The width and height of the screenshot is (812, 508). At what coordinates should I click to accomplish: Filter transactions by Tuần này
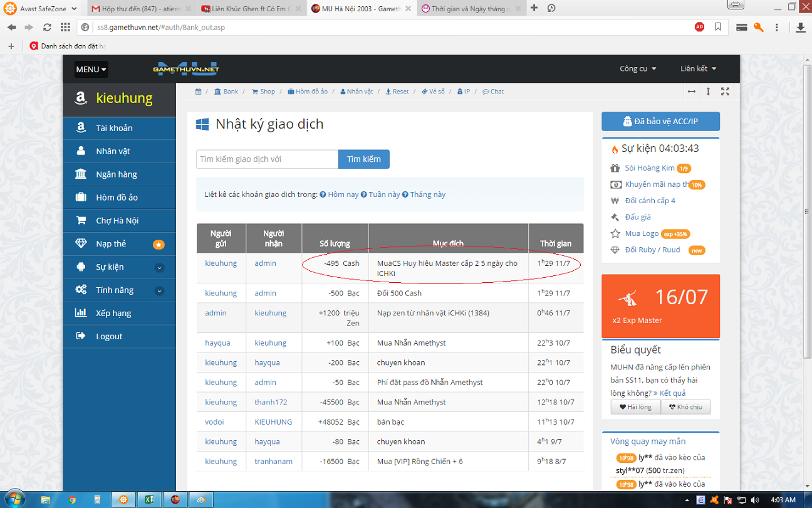[384, 194]
